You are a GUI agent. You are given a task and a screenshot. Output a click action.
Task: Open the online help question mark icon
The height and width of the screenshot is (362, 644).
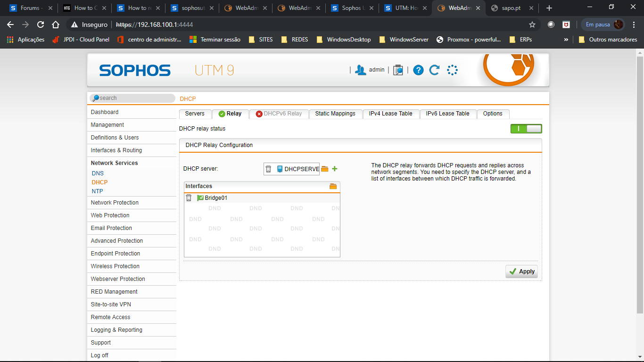[418, 70]
